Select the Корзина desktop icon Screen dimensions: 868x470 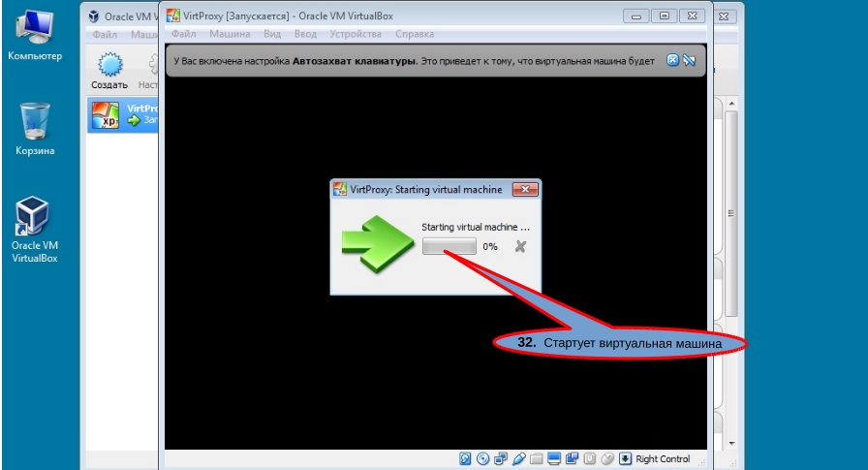click(x=35, y=129)
